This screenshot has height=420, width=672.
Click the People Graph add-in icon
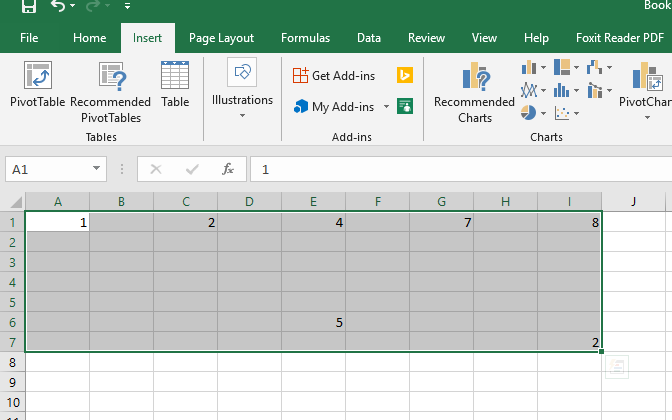pos(405,106)
